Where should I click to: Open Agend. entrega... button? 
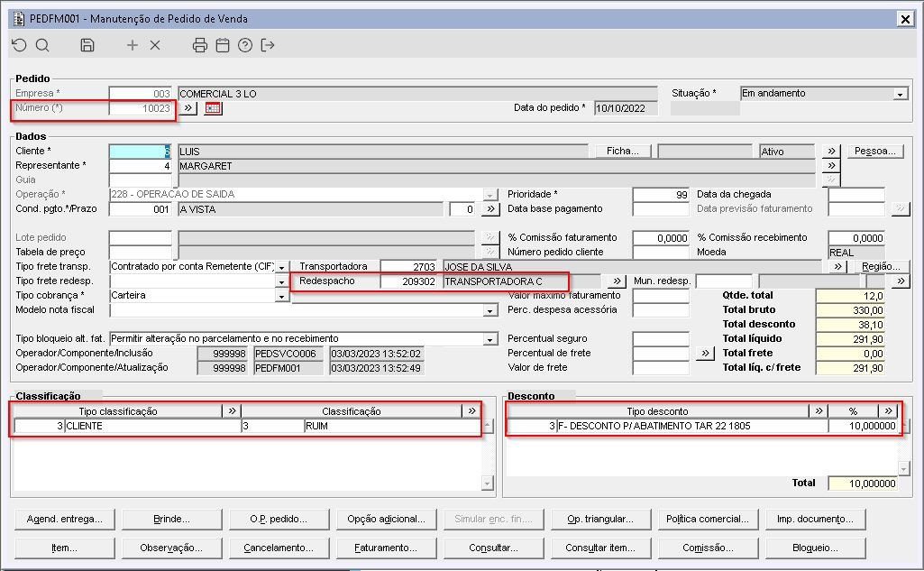pyautogui.click(x=65, y=519)
